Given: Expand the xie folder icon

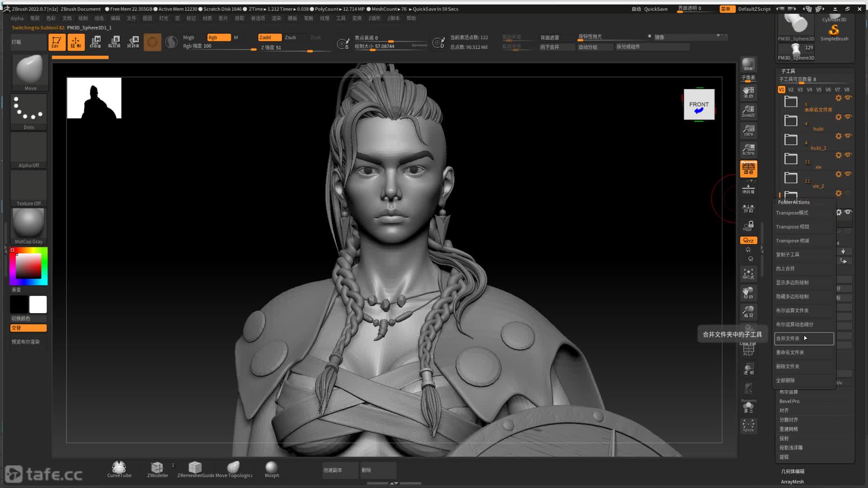Looking at the screenshot, I should 791,159.
